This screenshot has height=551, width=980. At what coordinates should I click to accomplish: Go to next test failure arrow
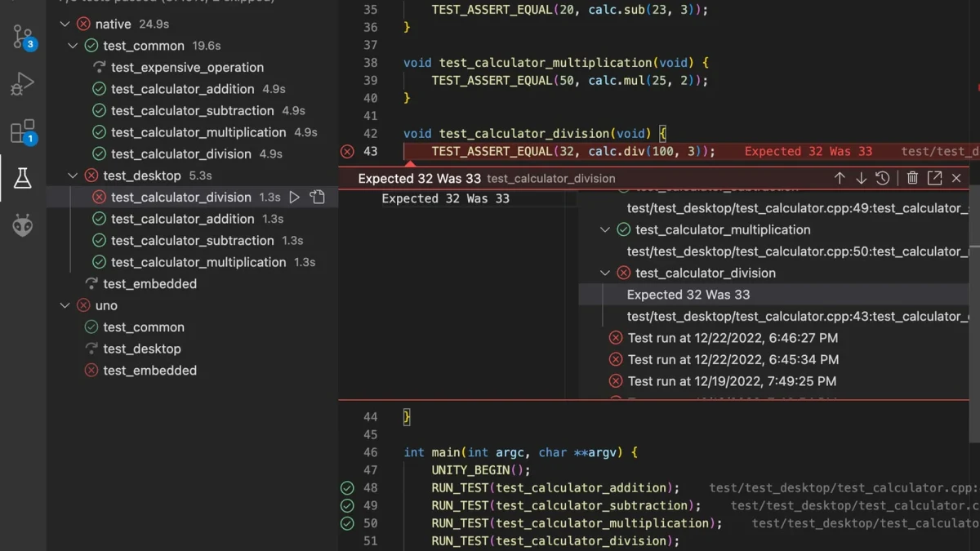861,178
